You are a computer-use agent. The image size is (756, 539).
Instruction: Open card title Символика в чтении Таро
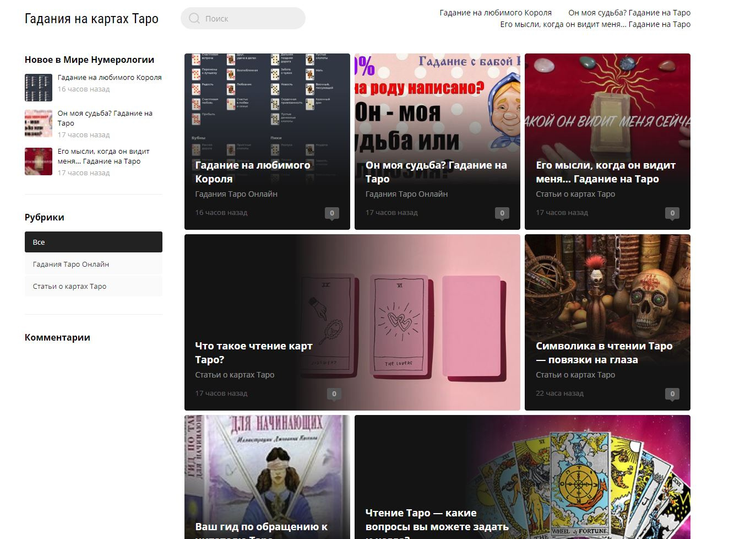click(x=604, y=353)
